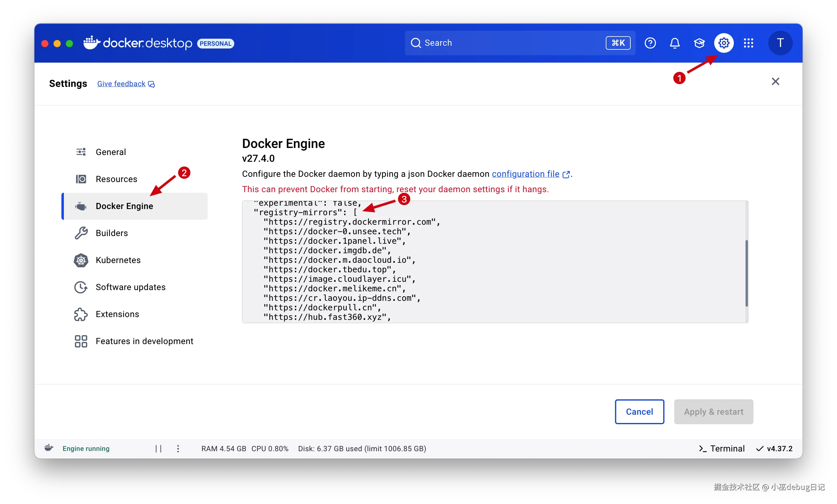This screenshot has width=837, height=504.
Task: Open the help question mark icon
Action: point(650,43)
